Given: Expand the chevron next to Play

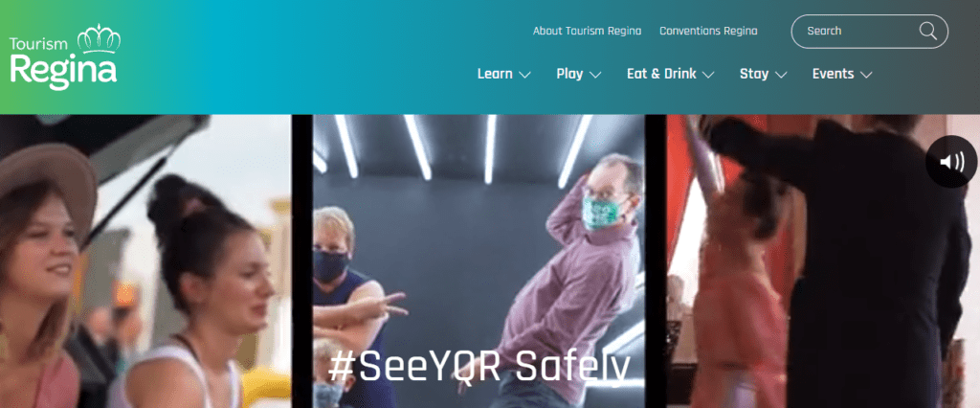Looking at the screenshot, I should point(595,75).
